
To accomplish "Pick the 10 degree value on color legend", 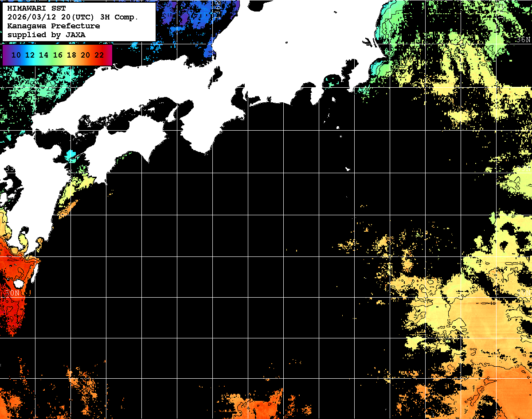I will coord(16,55).
